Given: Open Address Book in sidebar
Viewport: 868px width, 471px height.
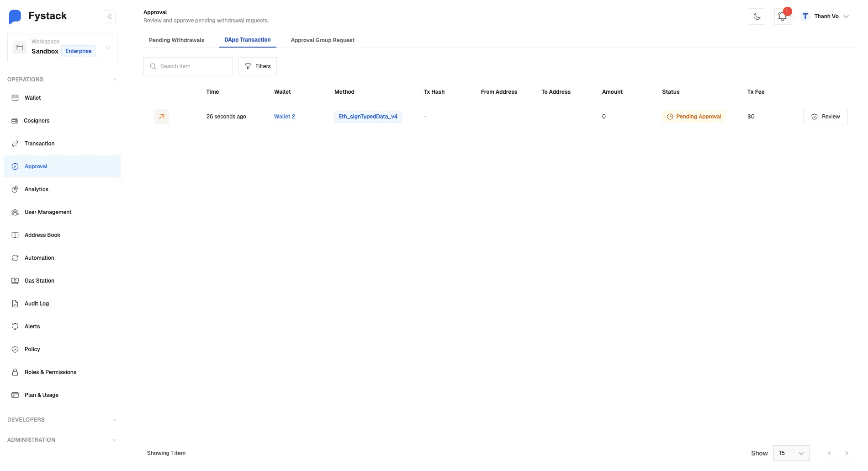Looking at the screenshot, I should pyautogui.click(x=62, y=235).
